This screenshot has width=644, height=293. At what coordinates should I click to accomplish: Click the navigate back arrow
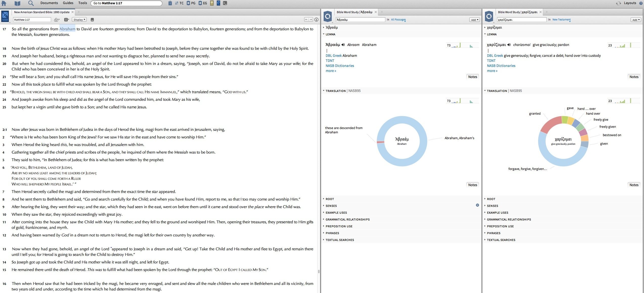click(306, 19)
